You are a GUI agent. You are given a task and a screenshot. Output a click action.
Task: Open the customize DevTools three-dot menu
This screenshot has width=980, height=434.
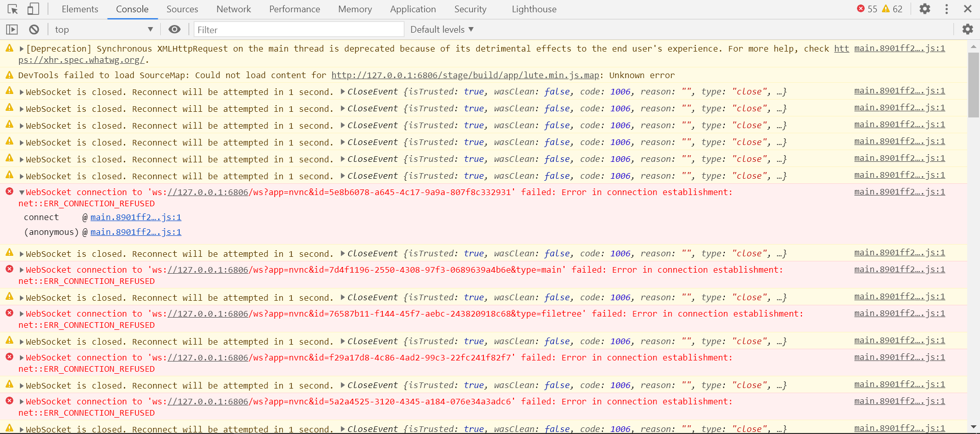[947, 9]
